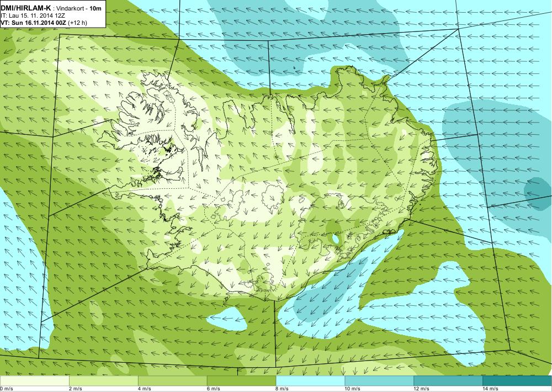
Task: Click the '12 m/s' legend label
Action: click(421, 389)
